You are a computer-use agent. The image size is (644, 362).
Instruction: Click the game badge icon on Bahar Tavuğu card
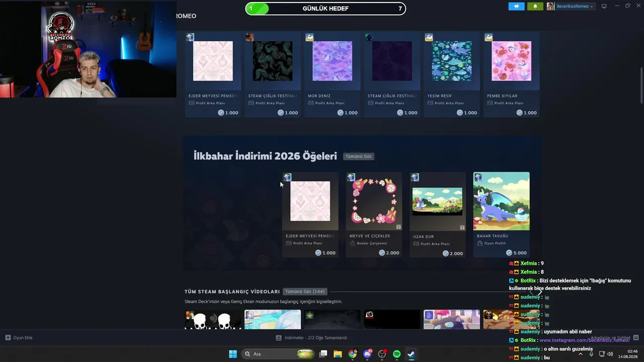(478, 177)
